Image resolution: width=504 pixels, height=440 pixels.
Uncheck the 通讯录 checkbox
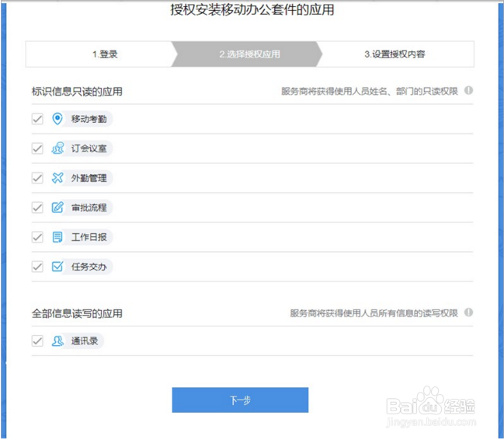click(x=37, y=340)
